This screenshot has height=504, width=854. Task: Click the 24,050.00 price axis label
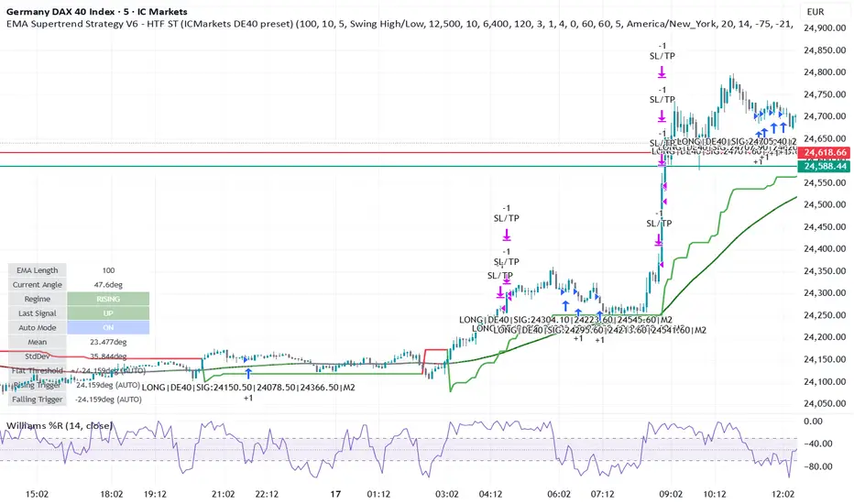[x=825, y=403]
